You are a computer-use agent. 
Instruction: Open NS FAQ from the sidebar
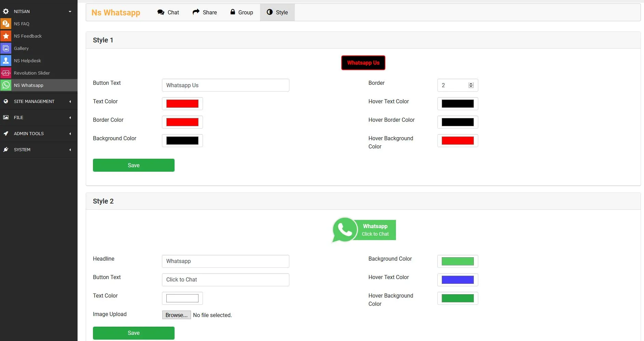39,24
